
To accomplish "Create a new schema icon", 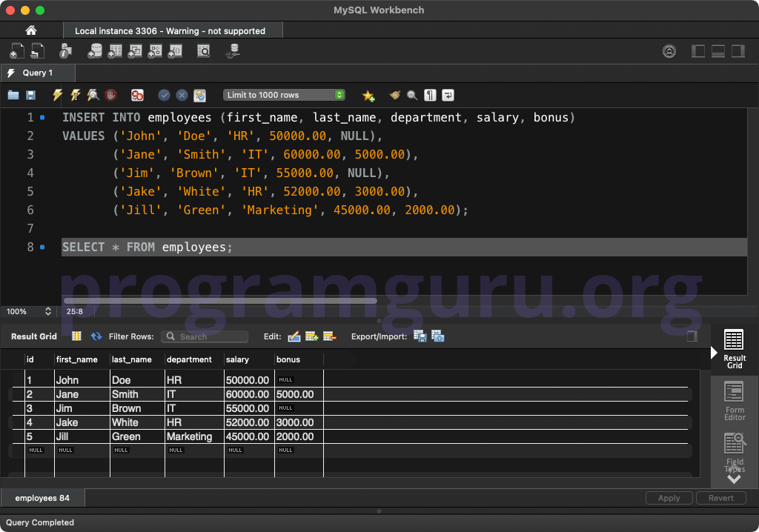I will (95, 51).
